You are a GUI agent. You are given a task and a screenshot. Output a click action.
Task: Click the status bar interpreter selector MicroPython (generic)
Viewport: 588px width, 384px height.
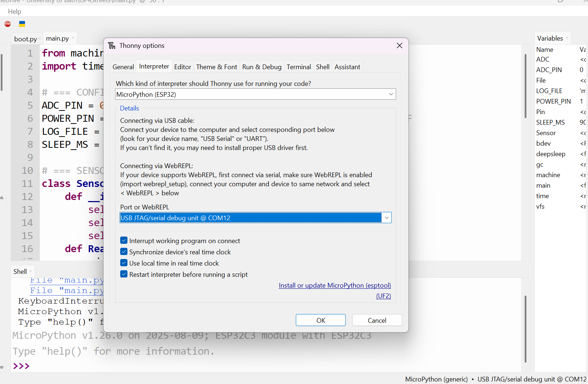(436, 379)
